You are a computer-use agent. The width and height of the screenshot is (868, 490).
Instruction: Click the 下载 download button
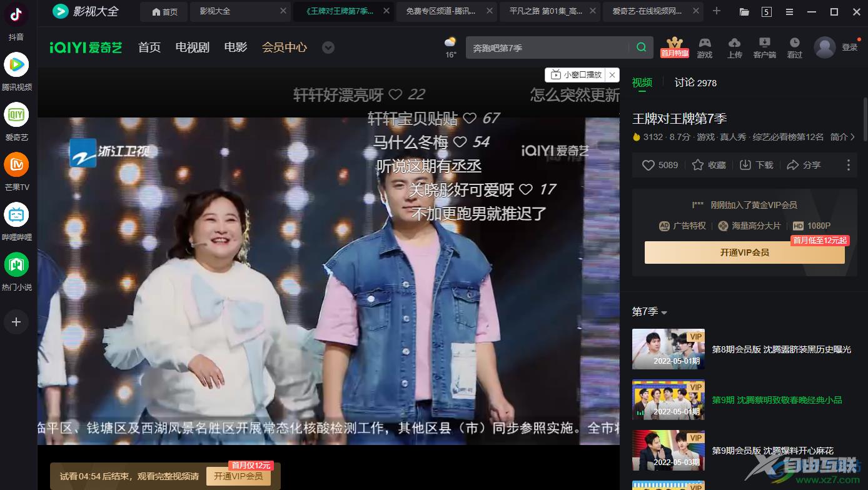click(x=756, y=165)
